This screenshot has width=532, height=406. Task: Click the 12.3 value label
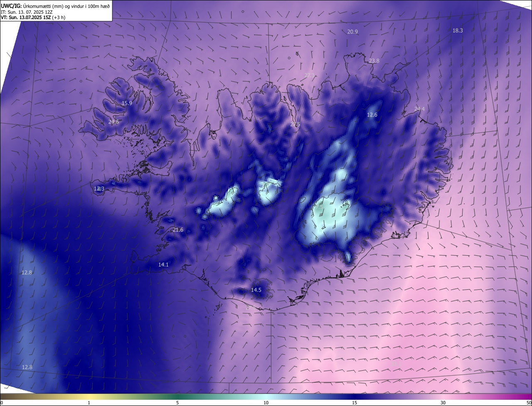pos(99,189)
